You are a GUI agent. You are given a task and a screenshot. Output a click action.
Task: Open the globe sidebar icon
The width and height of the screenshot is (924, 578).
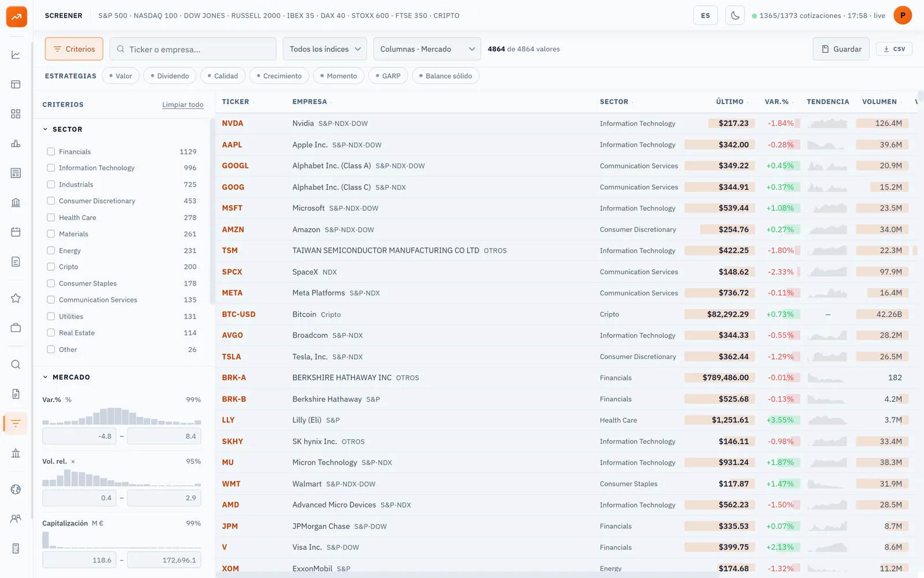[x=16, y=490]
